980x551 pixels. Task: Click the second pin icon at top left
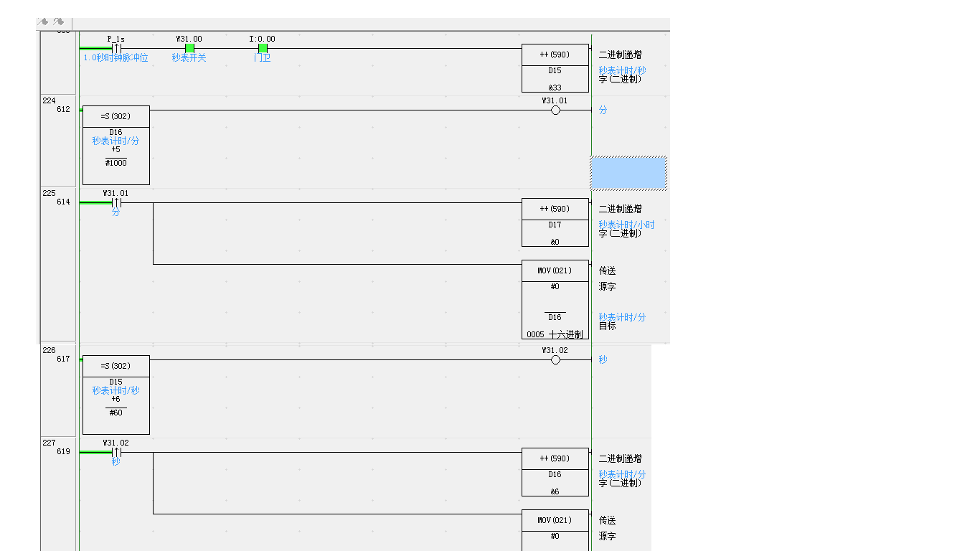click(x=59, y=22)
